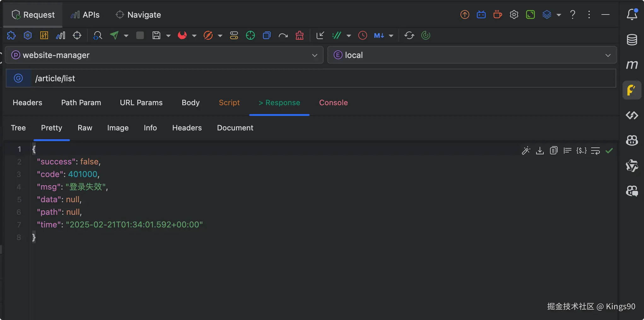The height and width of the screenshot is (320, 644).
Task: Click the sync refresh arrows icon
Action: pyautogui.click(x=409, y=35)
